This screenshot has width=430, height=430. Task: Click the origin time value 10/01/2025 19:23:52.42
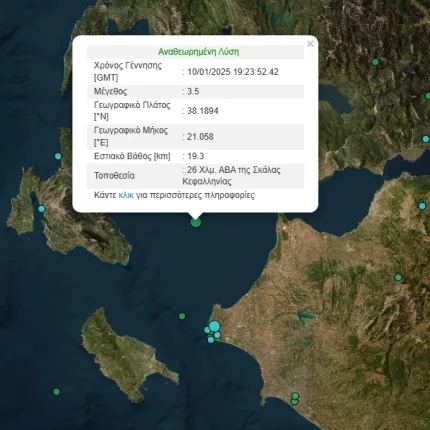pos(233,72)
